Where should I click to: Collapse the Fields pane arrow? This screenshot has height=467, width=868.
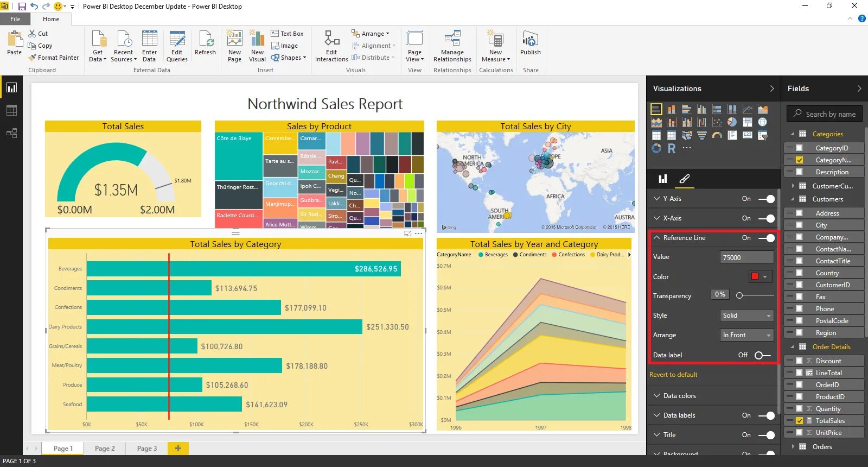pyautogui.click(x=859, y=89)
